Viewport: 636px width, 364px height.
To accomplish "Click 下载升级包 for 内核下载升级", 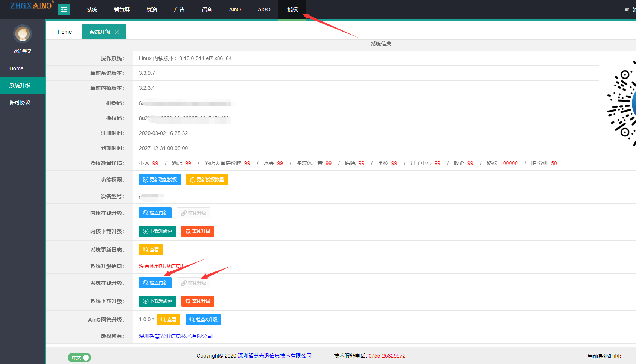I will (157, 231).
